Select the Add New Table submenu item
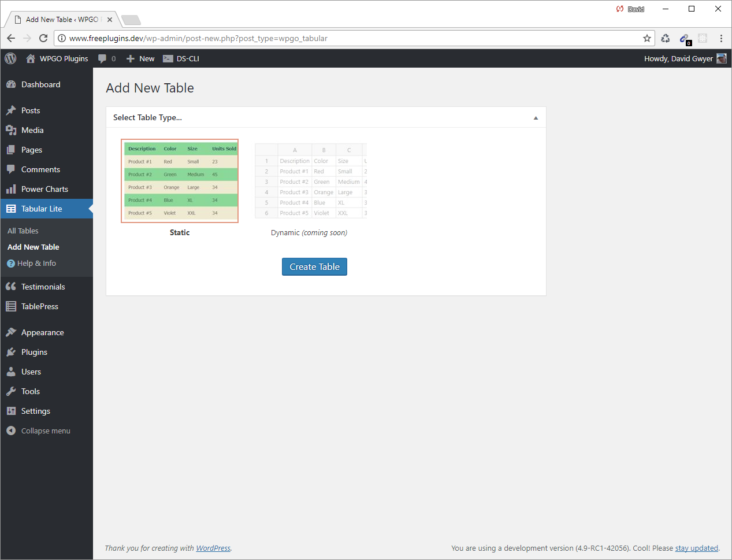This screenshot has width=732, height=560. click(x=34, y=247)
